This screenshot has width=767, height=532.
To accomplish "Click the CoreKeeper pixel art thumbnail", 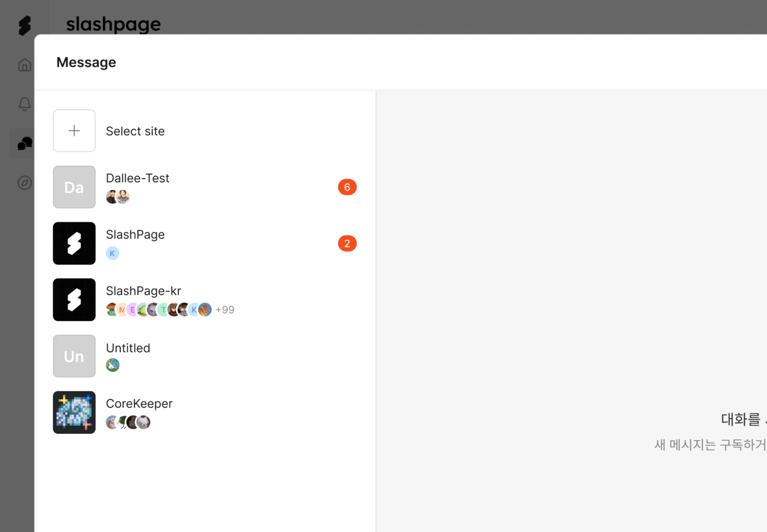I will click(x=74, y=412).
